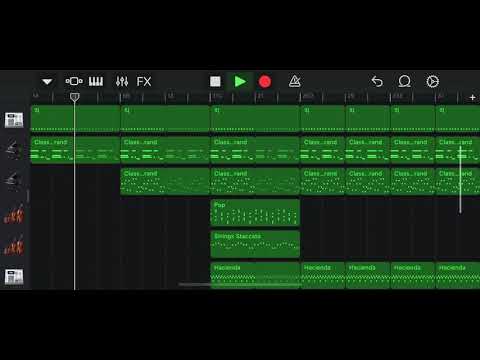
Task: Select the Strings Staccato region
Action: tap(255, 244)
